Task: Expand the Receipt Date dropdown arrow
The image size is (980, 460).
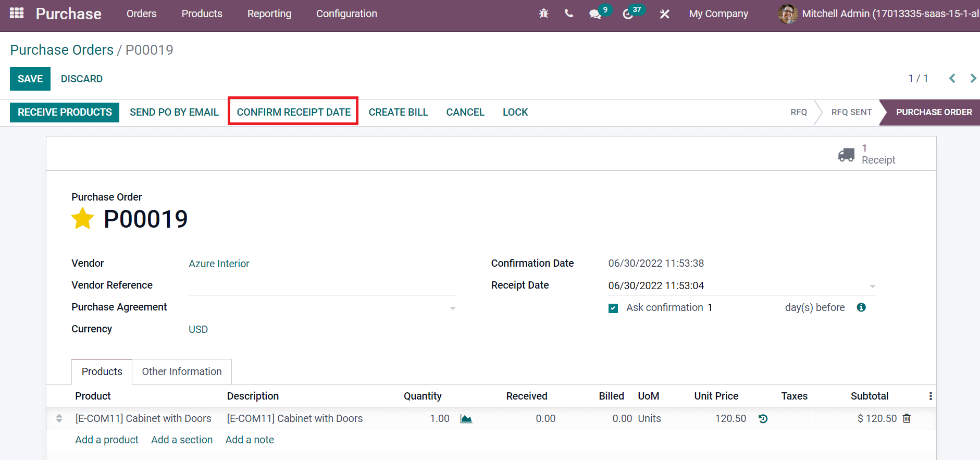Action: (872, 286)
